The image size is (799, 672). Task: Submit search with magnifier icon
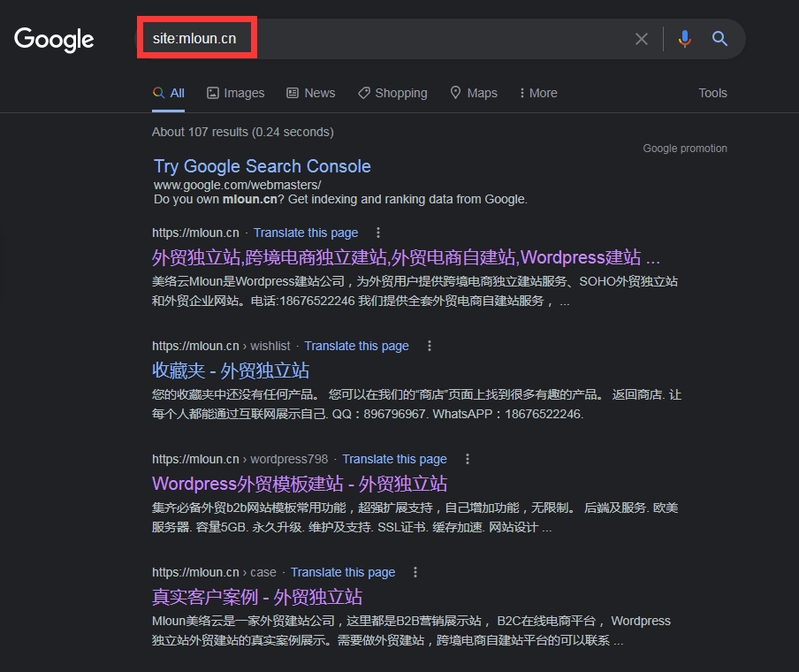click(719, 39)
